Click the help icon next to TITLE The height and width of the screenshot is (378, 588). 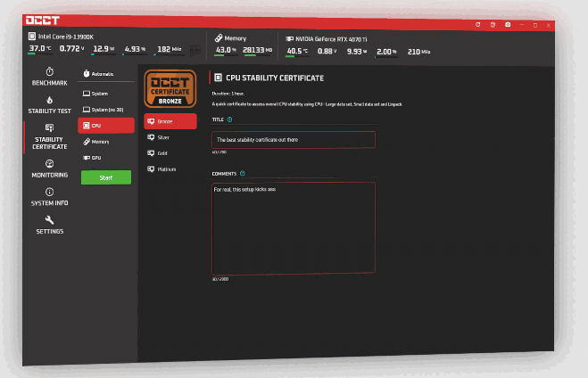click(230, 119)
